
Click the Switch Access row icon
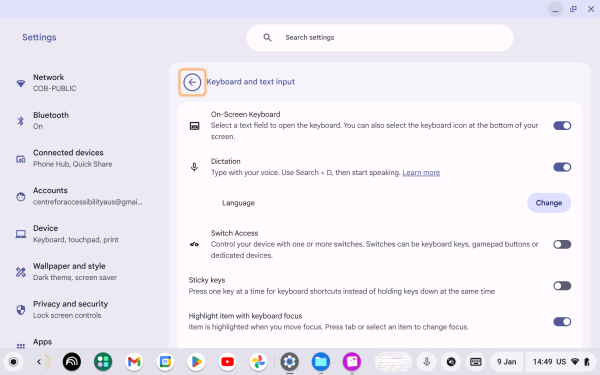point(194,244)
